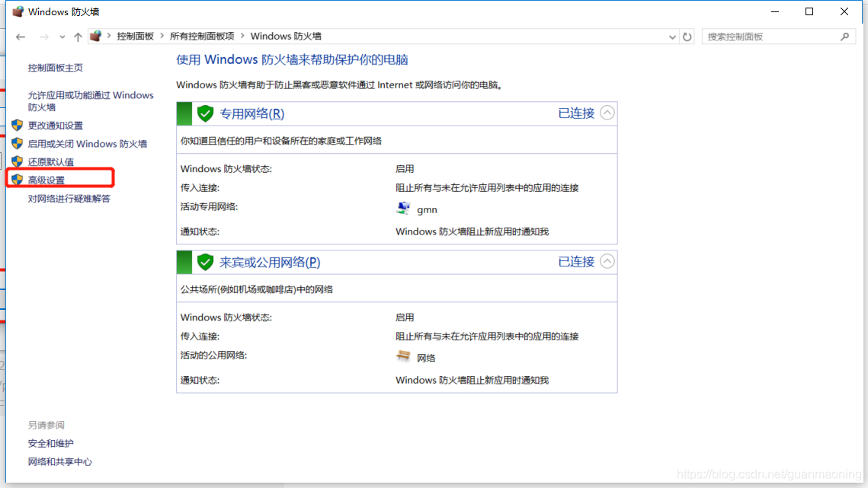Open 控制面板主页 link
This screenshot has width=868, height=488.
tap(56, 68)
